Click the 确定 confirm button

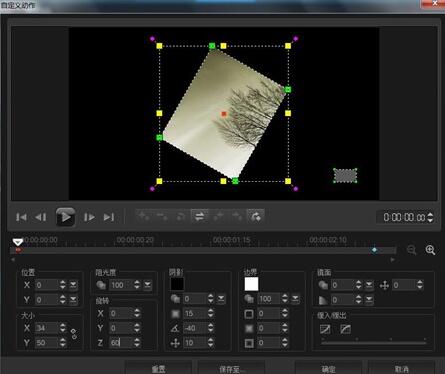pyautogui.click(x=328, y=368)
